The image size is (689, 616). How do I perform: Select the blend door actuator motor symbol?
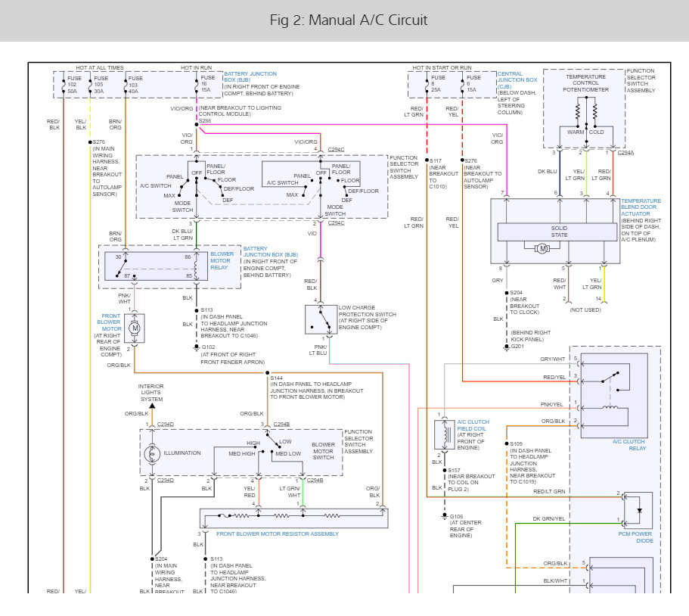[542, 249]
